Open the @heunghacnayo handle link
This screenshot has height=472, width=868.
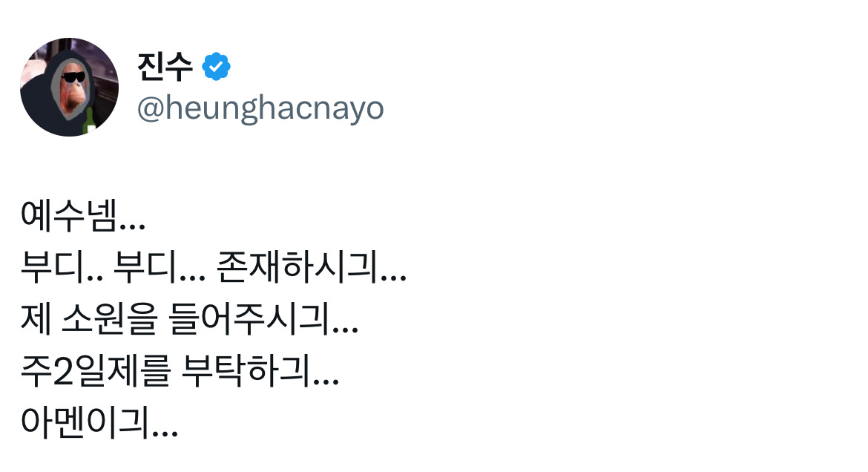tap(260, 108)
